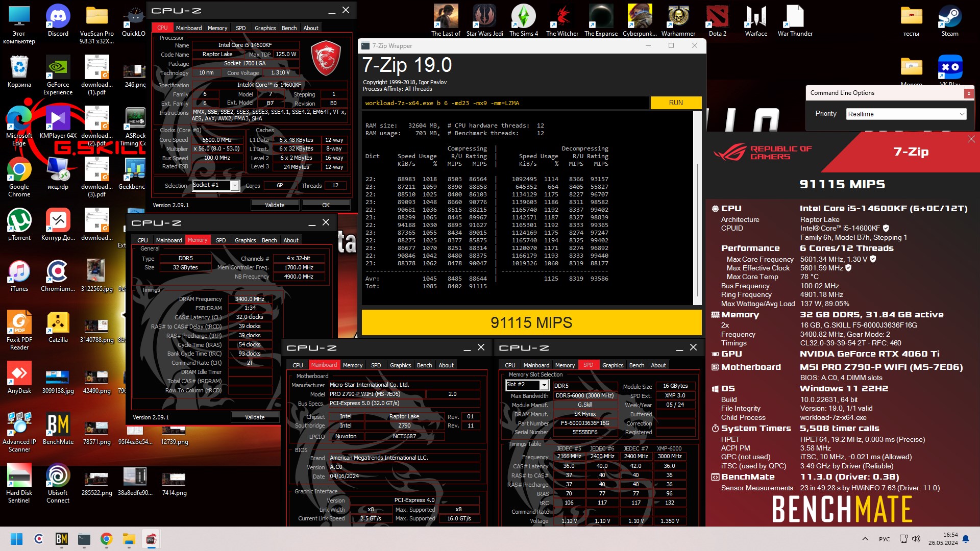This screenshot has height=551, width=980.
Task: Open the Корзина recycle bin
Action: pos(19,71)
